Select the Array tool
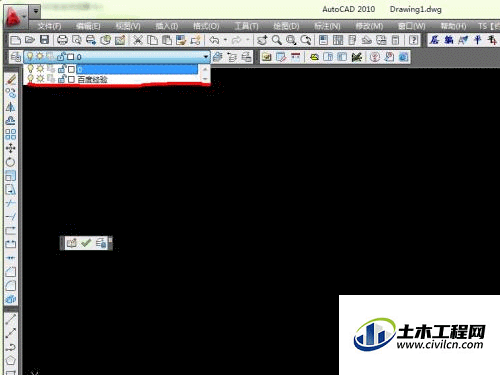 point(11,134)
